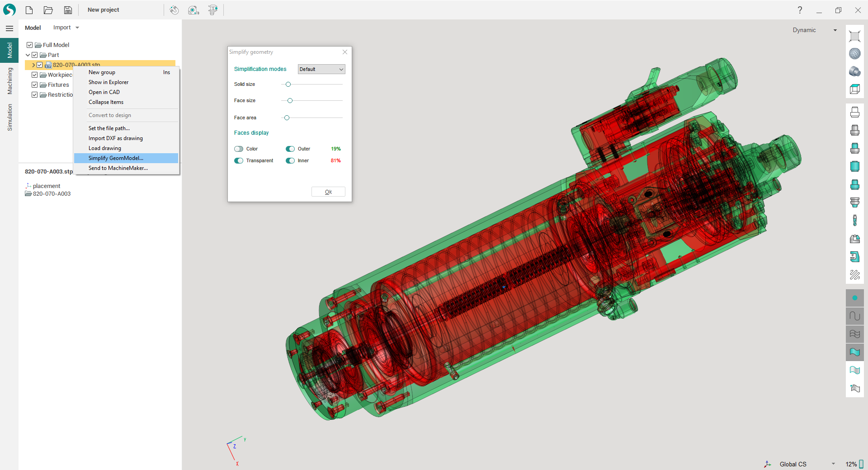The width and height of the screenshot is (868, 470).
Task: Click the Save project floppy disk icon
Action: (x=68, y=10)
